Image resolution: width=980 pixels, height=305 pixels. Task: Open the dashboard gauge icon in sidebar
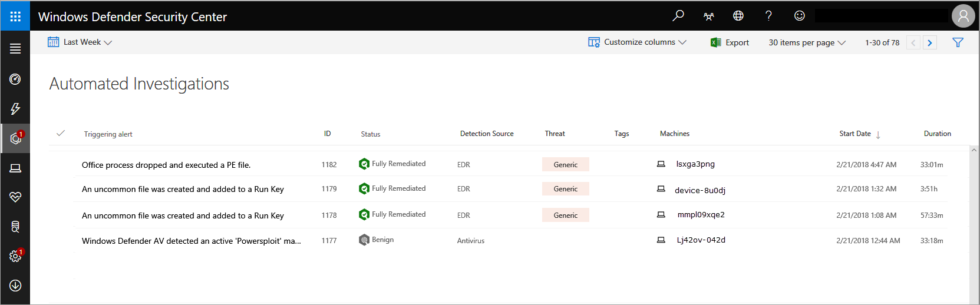pos(15,79)
